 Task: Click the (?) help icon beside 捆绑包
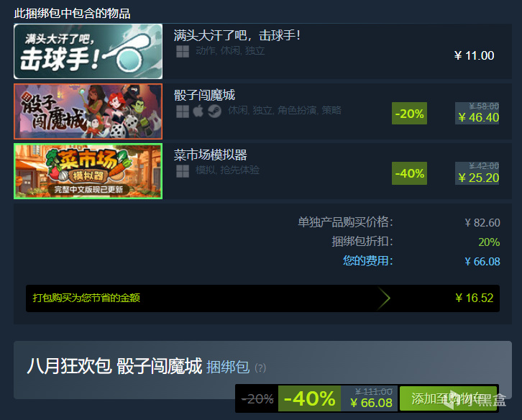(x=260, y=368)
